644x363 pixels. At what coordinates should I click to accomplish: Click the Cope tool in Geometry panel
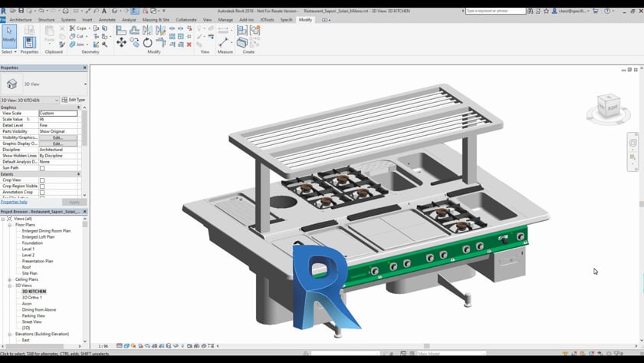[x=78, y=28]
